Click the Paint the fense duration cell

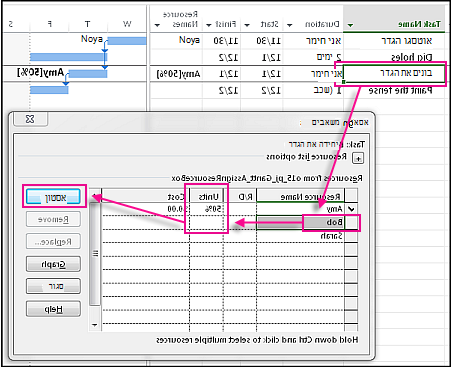pos(313,90)
